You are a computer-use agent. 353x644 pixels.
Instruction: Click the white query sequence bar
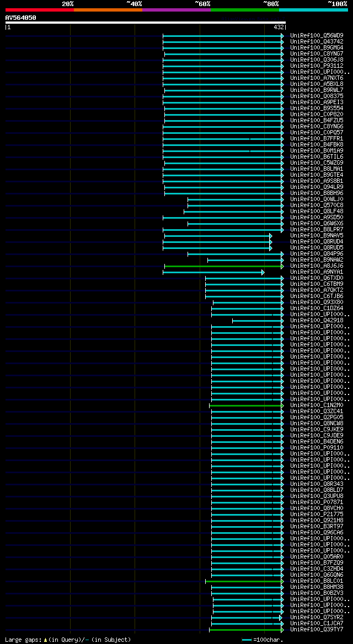145,23
